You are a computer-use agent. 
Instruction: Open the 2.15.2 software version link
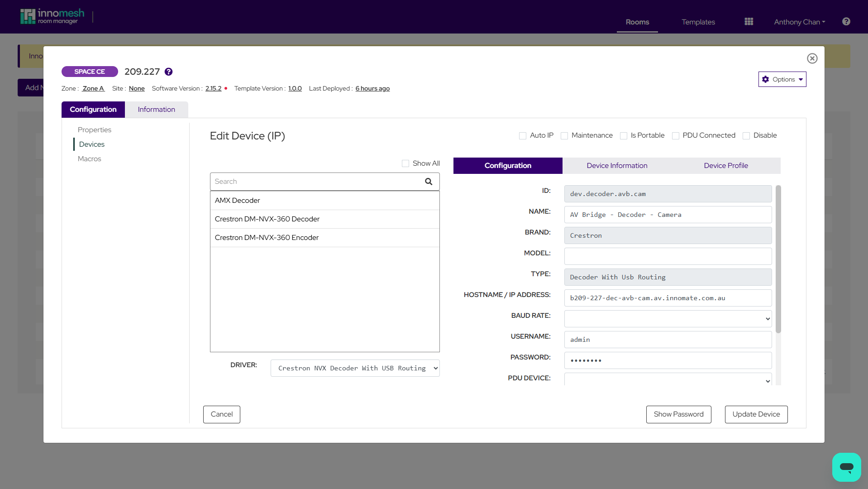[x=212, y=88]
